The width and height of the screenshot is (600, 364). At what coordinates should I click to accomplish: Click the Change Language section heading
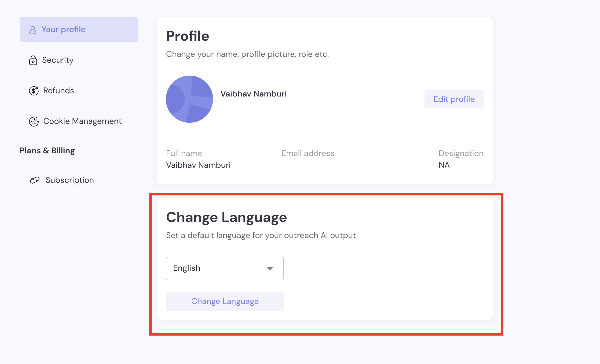(226, 217)
